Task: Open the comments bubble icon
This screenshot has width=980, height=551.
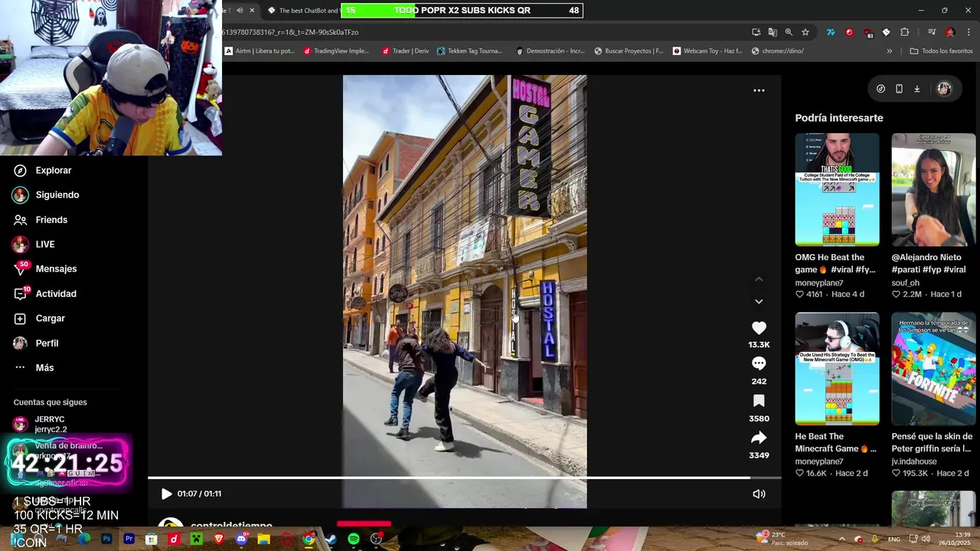Action: 759,364
